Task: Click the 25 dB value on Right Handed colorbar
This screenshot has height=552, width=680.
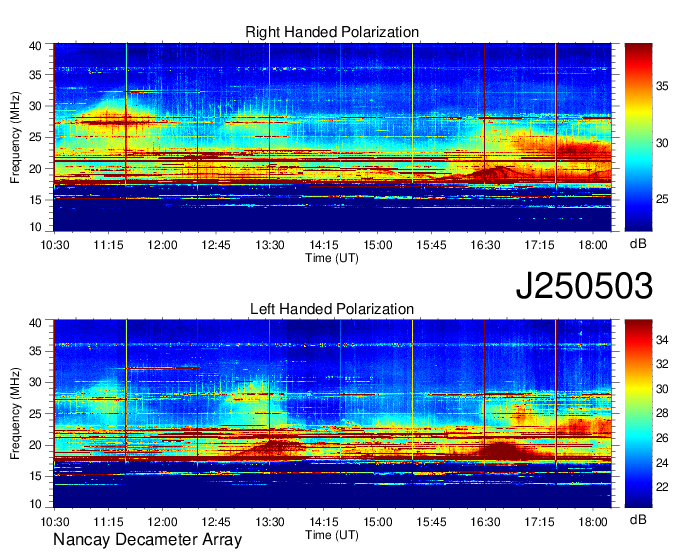Action: pyautogui.click(x=662, y=199)
